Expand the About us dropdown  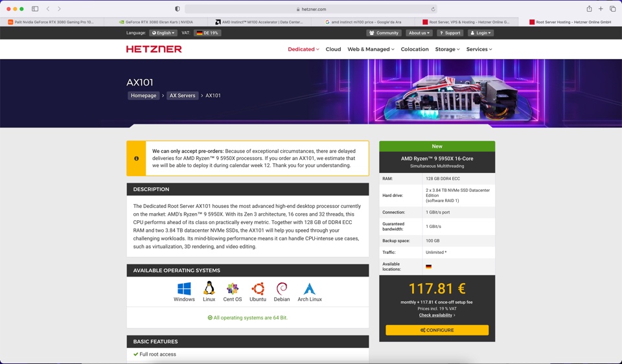[419, 33]
